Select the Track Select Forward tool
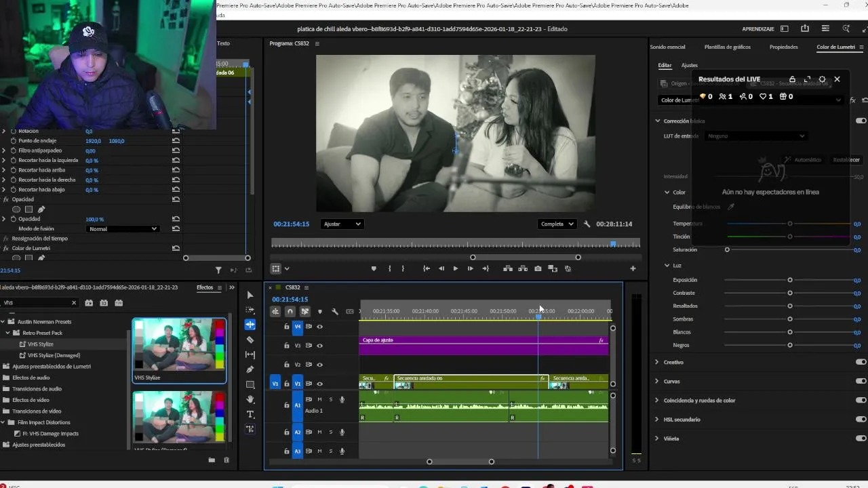 250,310
